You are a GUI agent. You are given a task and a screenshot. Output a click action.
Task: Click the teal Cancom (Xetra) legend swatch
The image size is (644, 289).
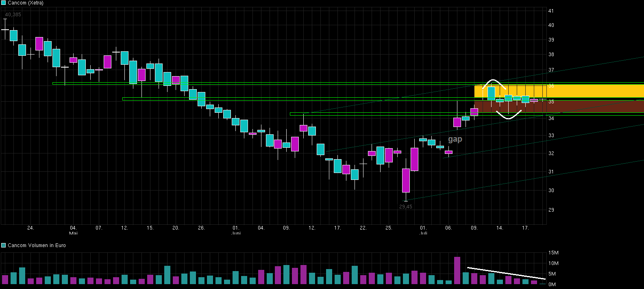coord(4,3)
